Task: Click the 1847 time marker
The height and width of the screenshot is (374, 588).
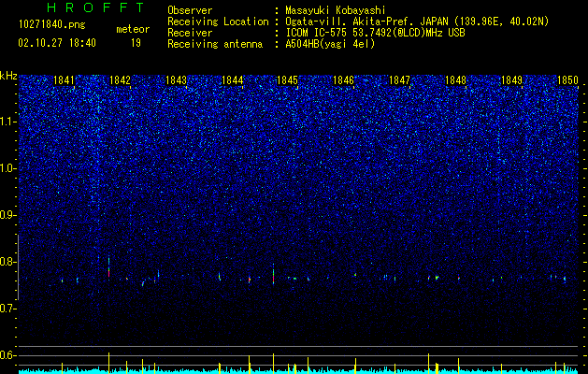Action: tap(400, 80)
